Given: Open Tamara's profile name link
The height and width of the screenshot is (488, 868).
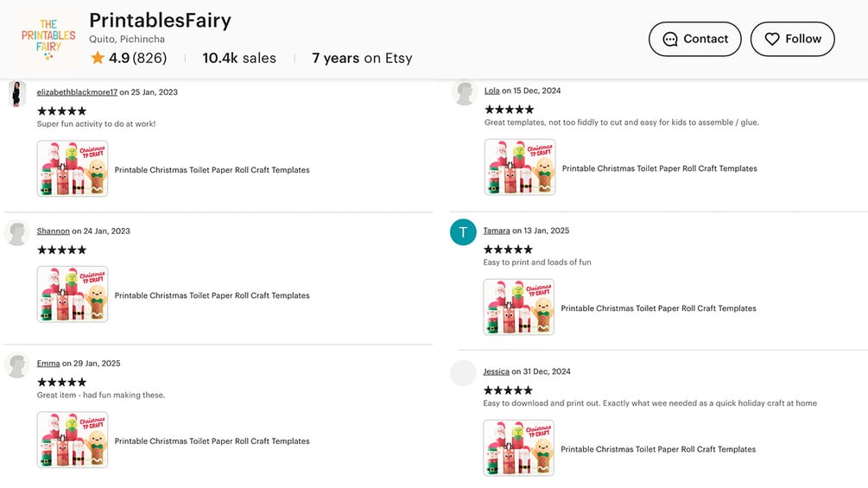Looking at the screenshot, I should (497, 231).
